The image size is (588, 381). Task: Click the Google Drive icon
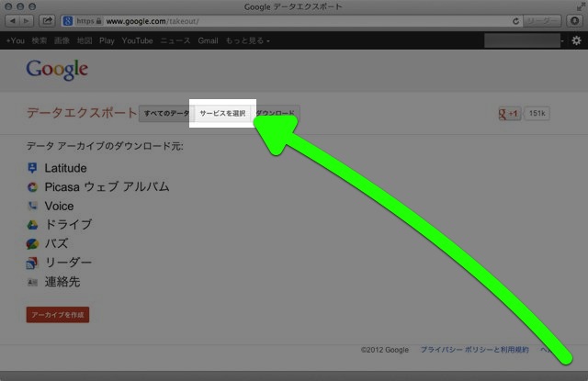coord(32,225)
